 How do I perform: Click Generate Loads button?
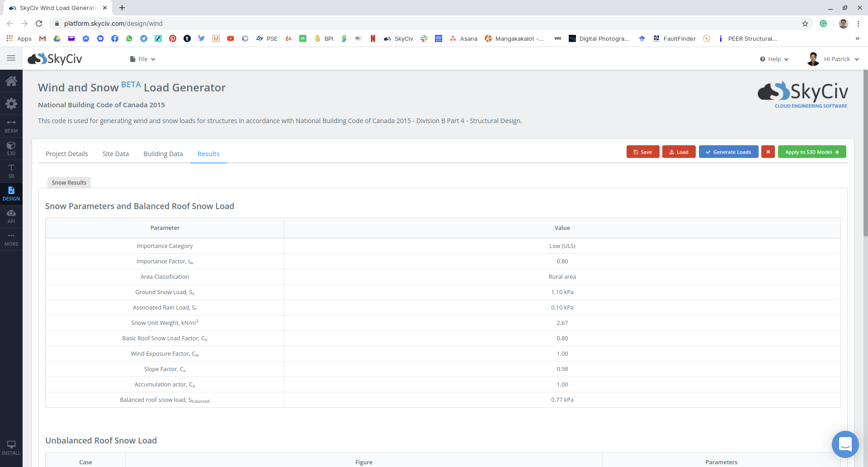point(729,152)
